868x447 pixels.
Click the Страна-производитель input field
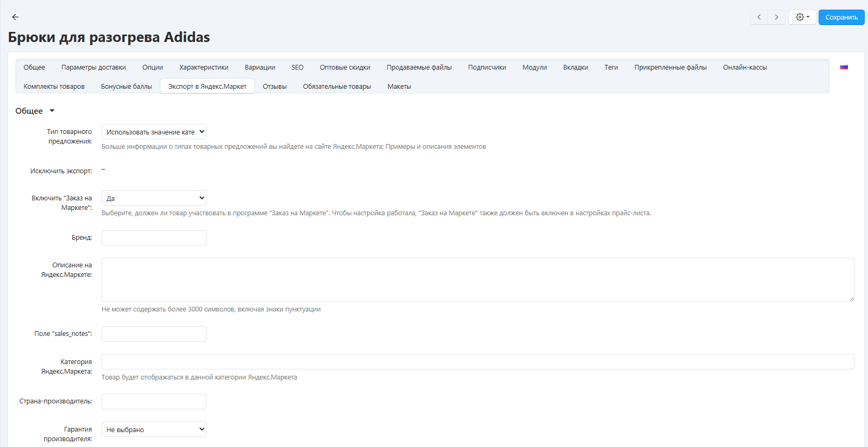point(154,401)
